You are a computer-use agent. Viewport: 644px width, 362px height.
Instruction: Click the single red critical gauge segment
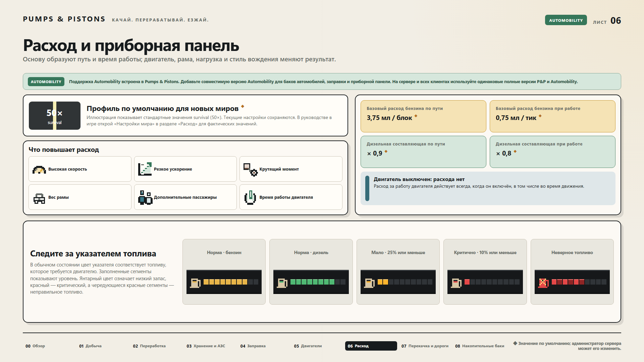467,282
